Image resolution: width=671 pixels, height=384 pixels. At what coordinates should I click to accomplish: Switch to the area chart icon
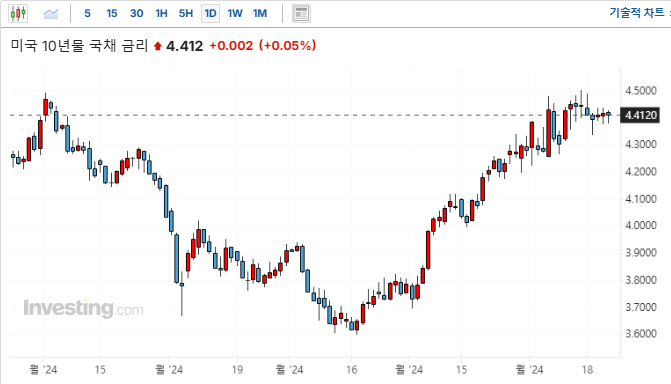50,14
